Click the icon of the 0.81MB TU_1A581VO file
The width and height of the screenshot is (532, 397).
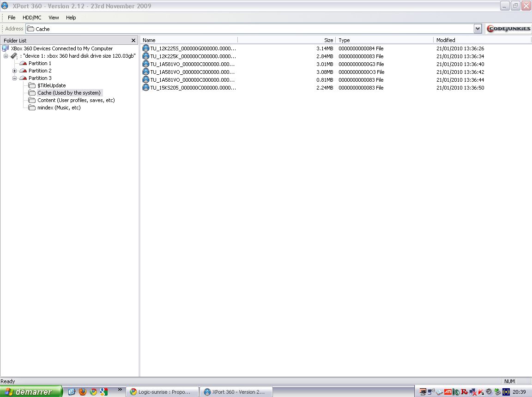tap(146, 79)
